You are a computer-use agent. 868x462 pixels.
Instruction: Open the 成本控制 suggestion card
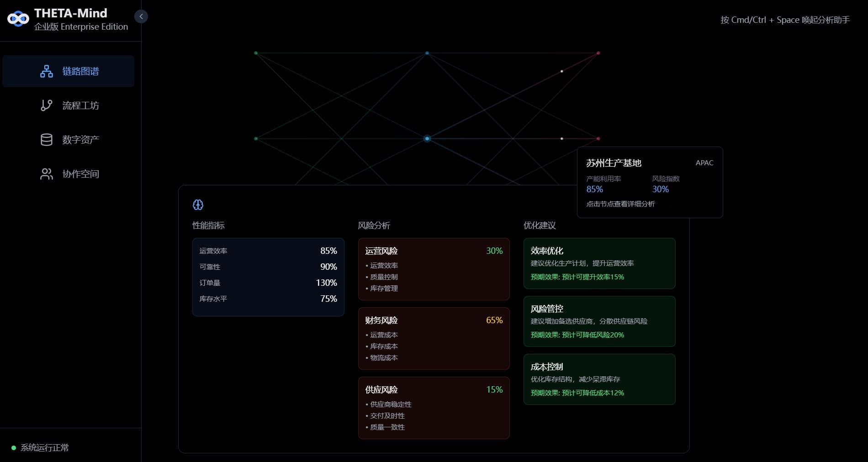[599, 379]
